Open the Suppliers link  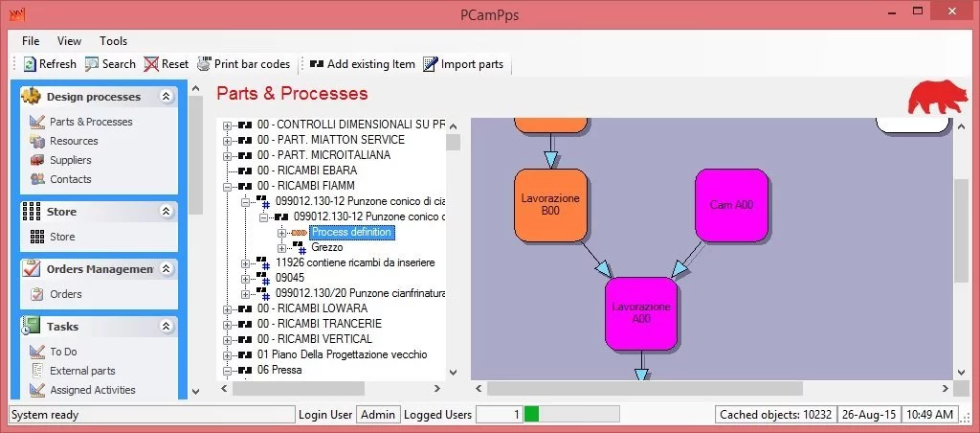point(71,160)
